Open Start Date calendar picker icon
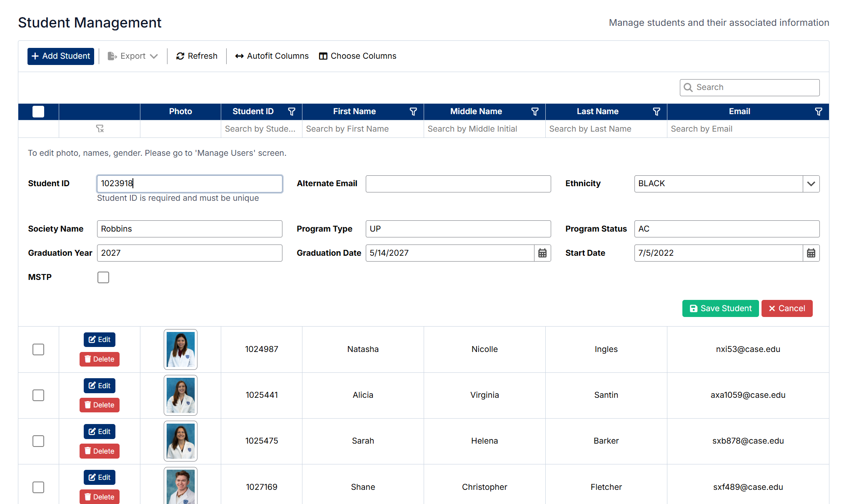The height and width of the screenshot is (504, 844). click(811, 253)
